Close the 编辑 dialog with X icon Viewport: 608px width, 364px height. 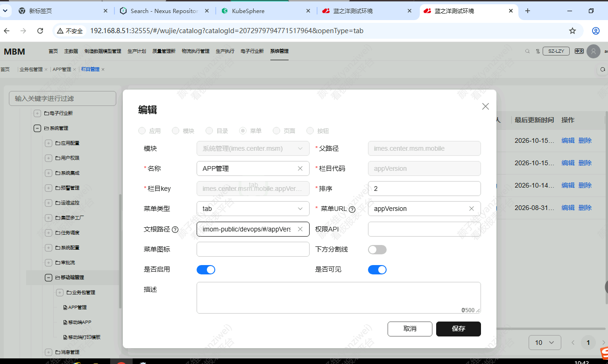(x=486, y=106)
